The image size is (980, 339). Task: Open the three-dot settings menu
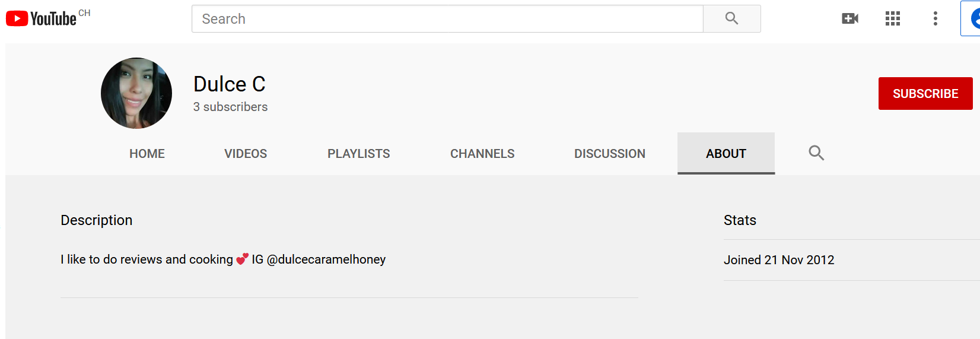coord(936,19)
